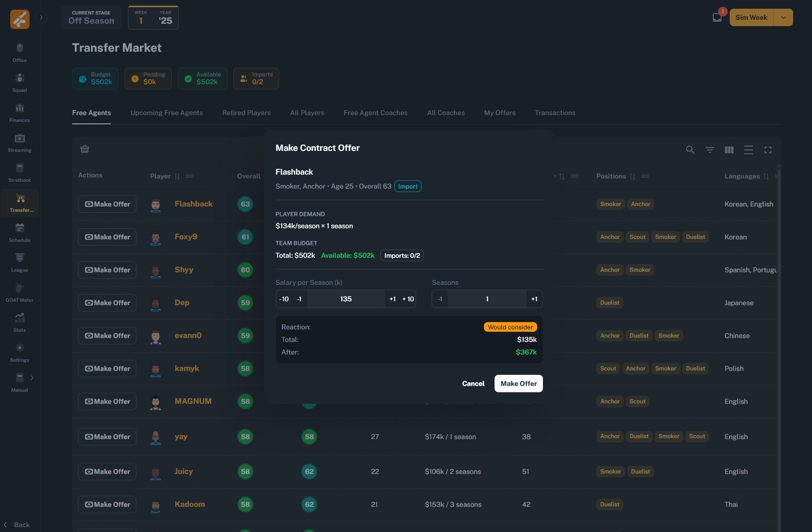Expand the sidebar with chevron

pyautogui.click(x=41, y=17)
